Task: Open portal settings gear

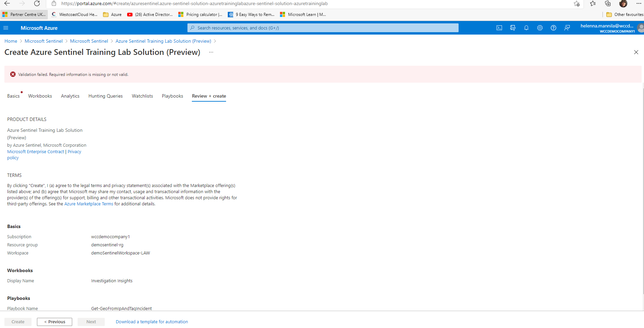Action: coord(540,28)
